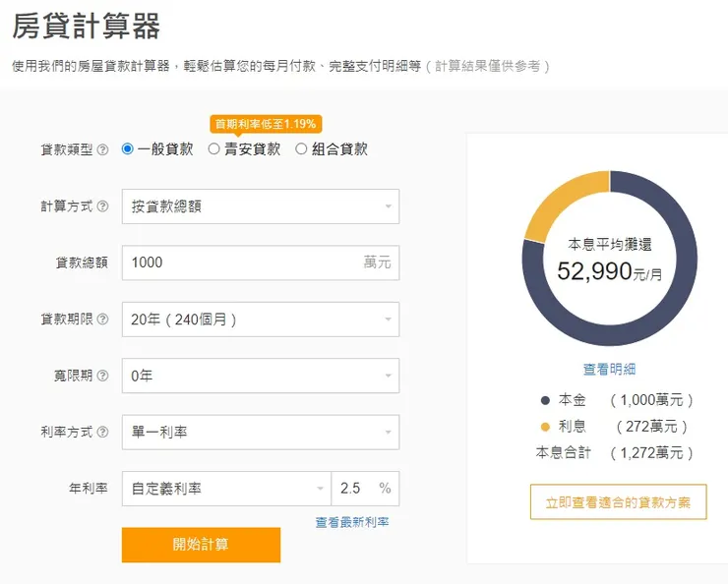Image resolution: width=728 pixels, height=584 pixels.
Task: Click 立即查看適合的貸款方案 button
Action: (618, 501)
